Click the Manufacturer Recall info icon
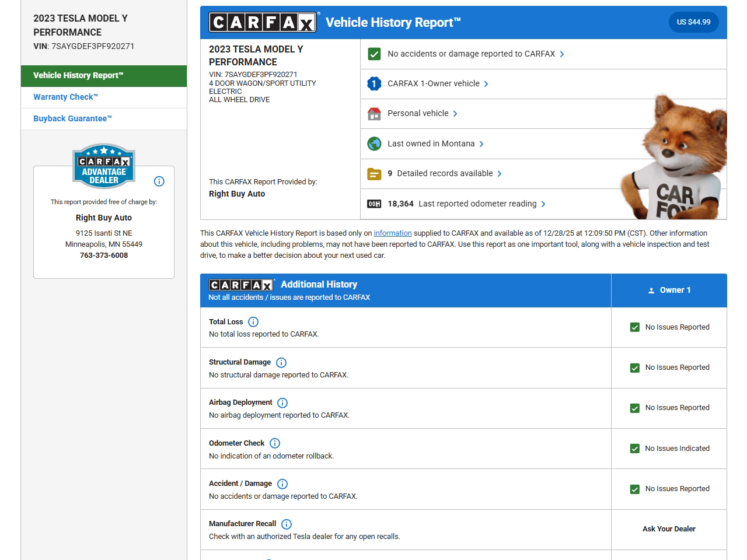The image size is (747, 560). pyautogui.click(x=287, y=524)
